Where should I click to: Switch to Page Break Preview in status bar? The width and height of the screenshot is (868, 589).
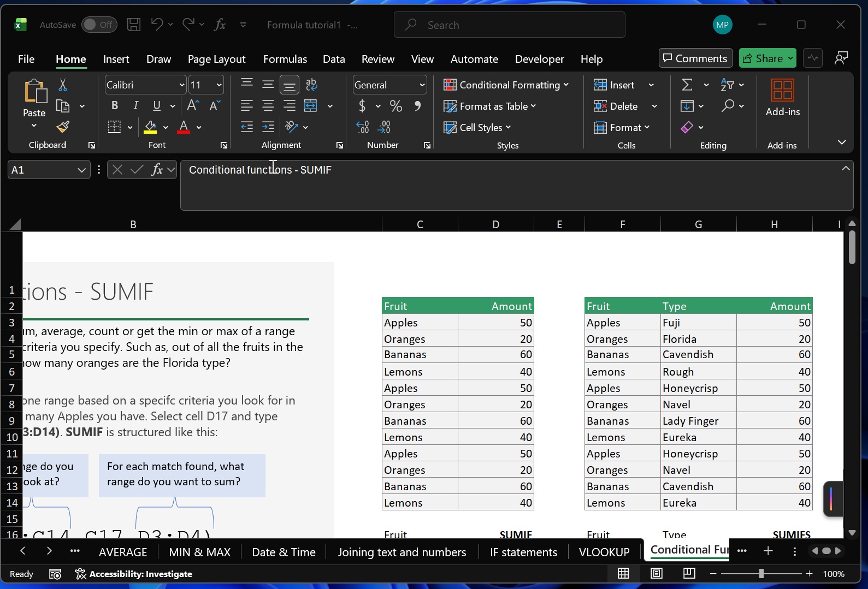[x=689, y=573]
